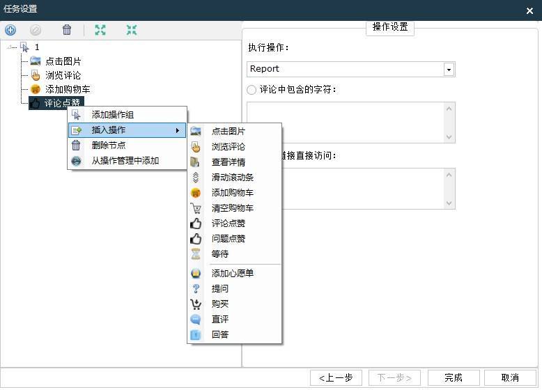The height and width of the screenshot is (392, 542).
Task: Insert 点击图片 operation from submenu
Action: (234, 131)
